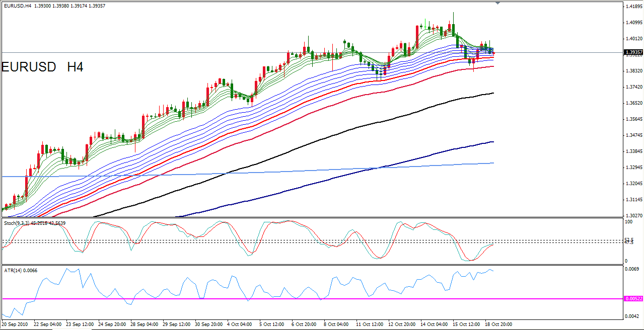Click the 12 Oct 20:00 time label

point(403,324)
